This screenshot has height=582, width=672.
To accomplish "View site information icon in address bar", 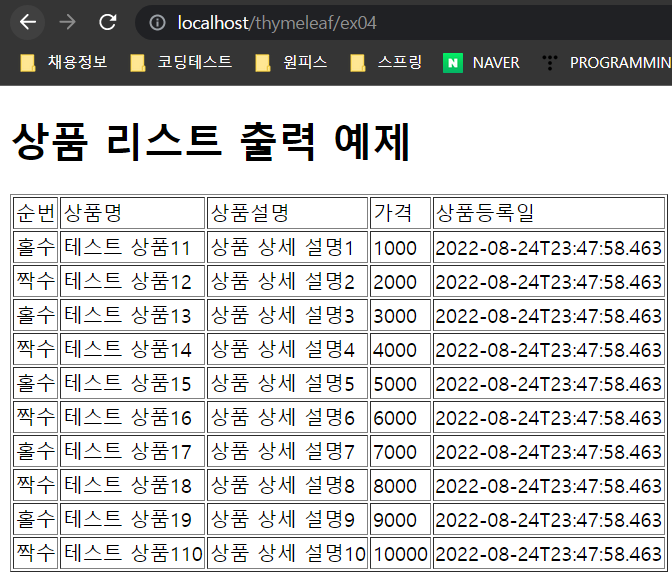I will 157,23.
